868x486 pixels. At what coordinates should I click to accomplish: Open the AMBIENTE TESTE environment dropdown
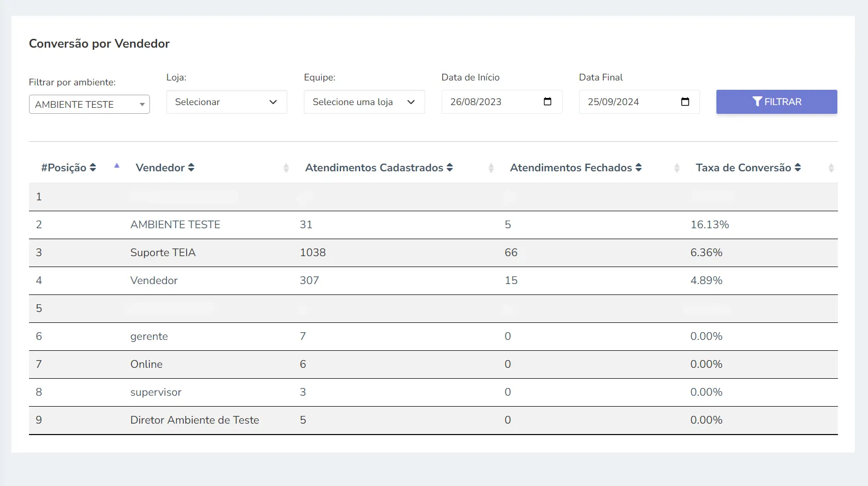(x=89, y=105)
